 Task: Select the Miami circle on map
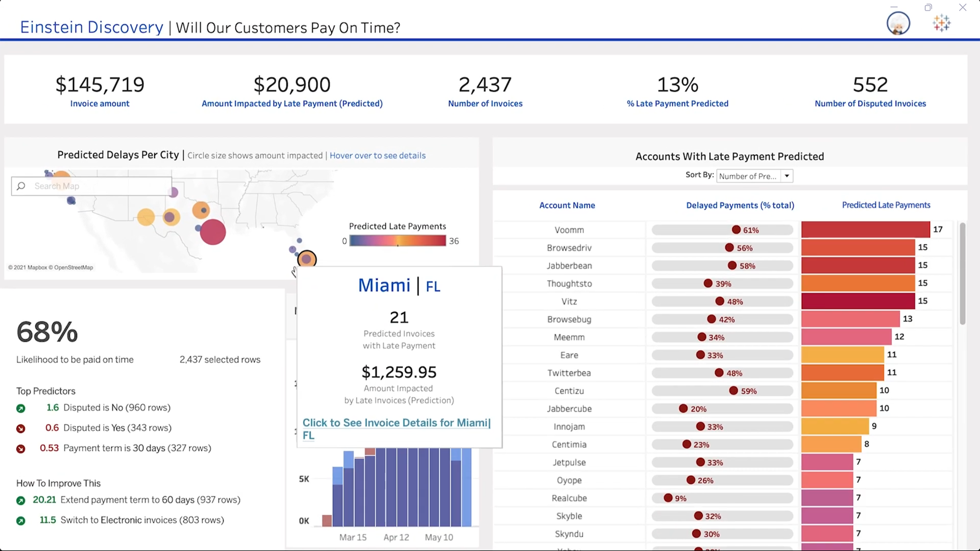(307, 259)
